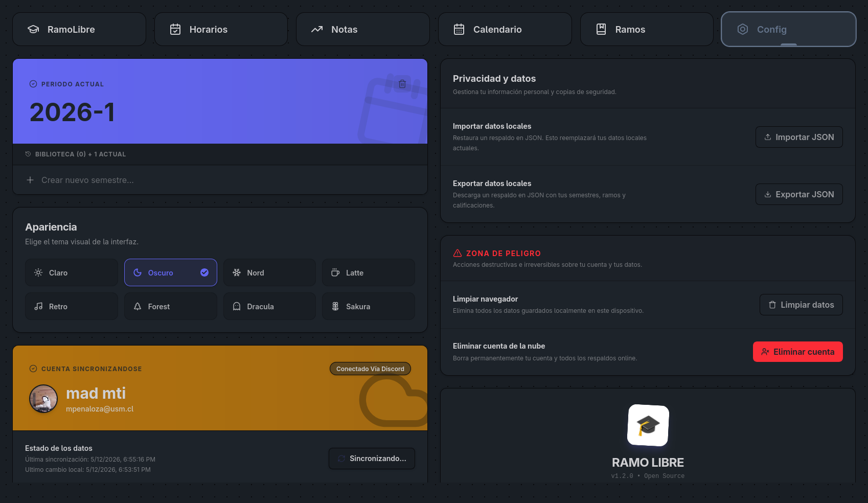Apply the Sakura theme
This screenshot has height=503, width=868.
point(369,306)
